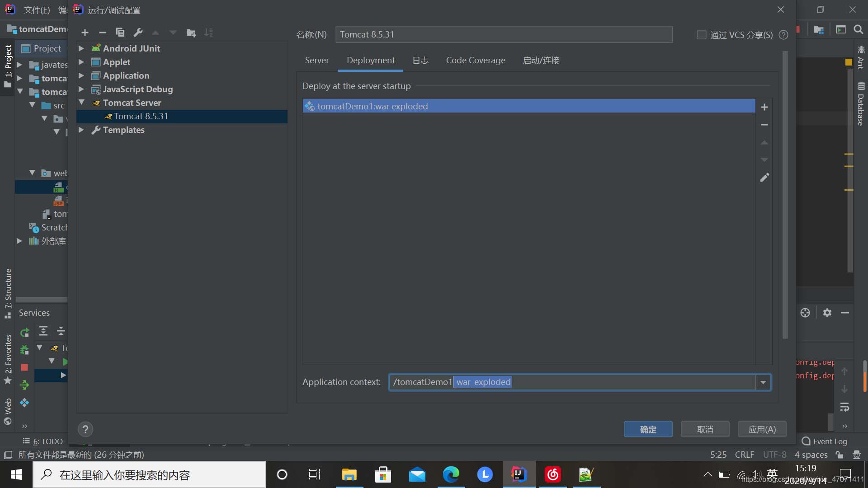Switch to the Server tab
Image resolution: width=868 pixels, height=488 pixels.
click(x=316, y=60)
